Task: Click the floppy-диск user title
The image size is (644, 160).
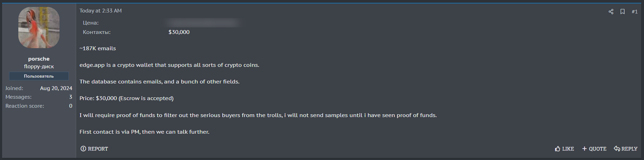Action: [x=39, y=66]
